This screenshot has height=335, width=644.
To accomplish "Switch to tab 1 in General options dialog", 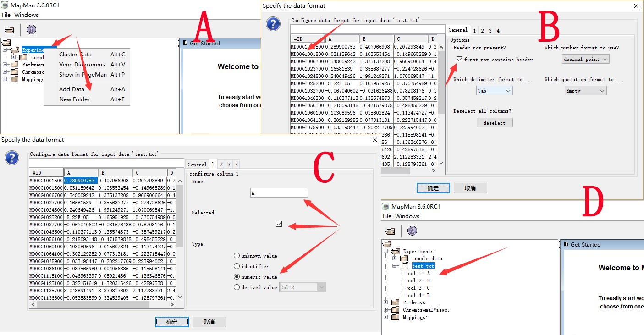I will [x=474, y=31].
